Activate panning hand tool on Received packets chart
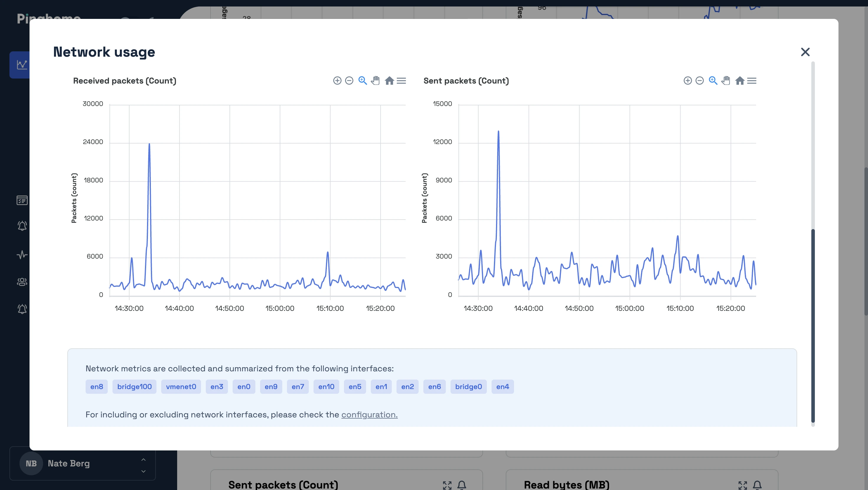The width and height of the screenshot is (868, 490). pos(375,81)
